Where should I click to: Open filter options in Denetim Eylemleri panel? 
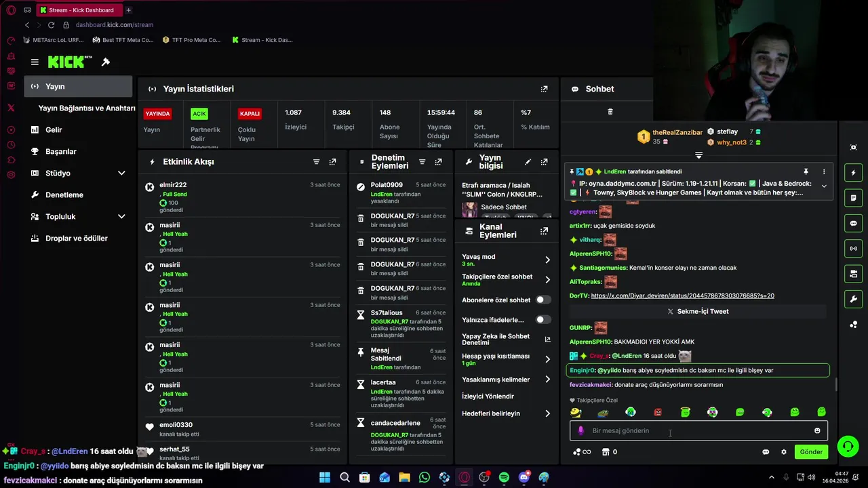coord(422,162)
